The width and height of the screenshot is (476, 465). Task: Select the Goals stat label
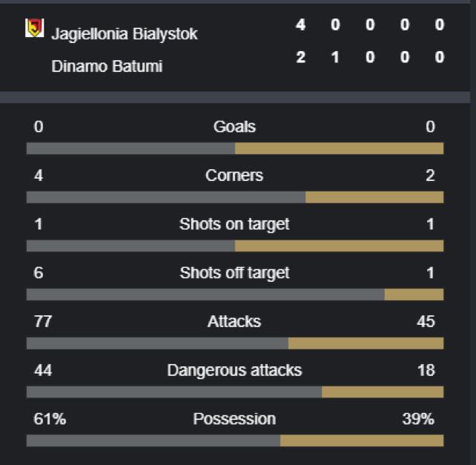click(x=234, y=126)
